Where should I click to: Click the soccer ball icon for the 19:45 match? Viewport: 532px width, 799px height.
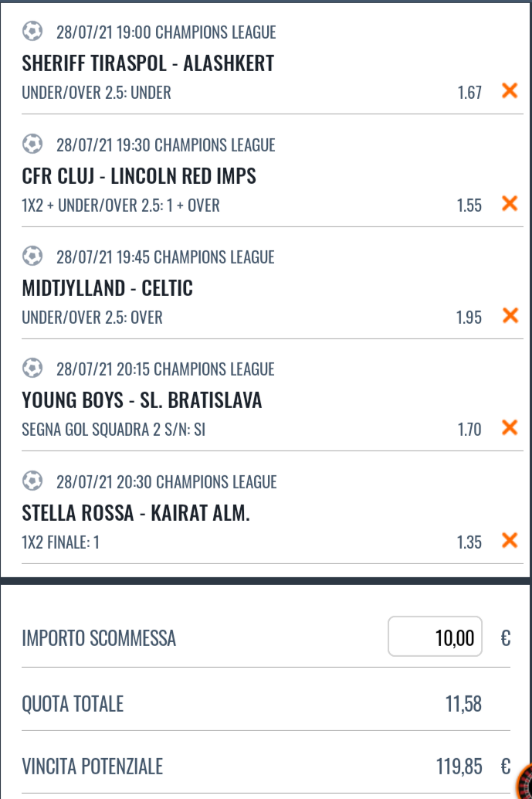32,257
